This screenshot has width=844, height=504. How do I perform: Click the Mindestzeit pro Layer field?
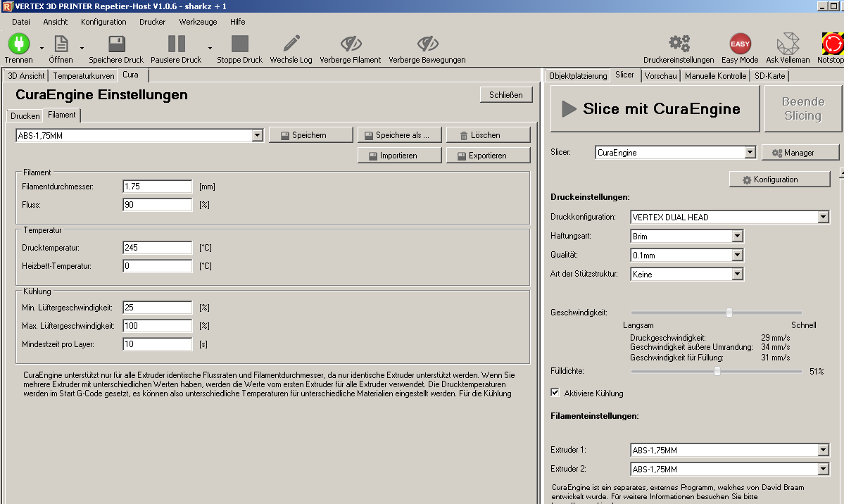(x=157, y=344)
